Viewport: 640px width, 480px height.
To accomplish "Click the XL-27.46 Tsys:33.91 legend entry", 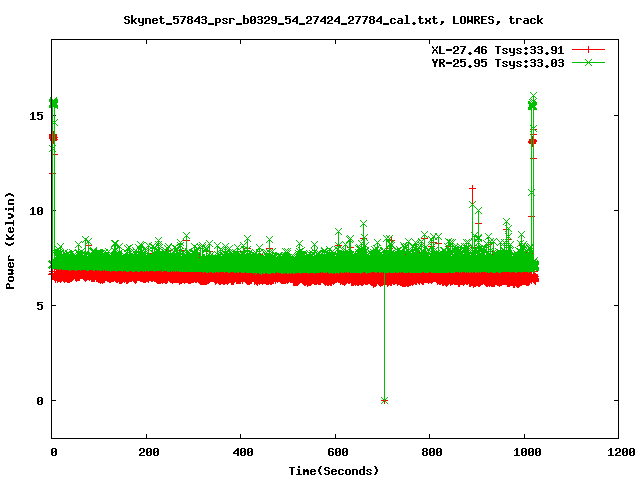I will 498,50.
